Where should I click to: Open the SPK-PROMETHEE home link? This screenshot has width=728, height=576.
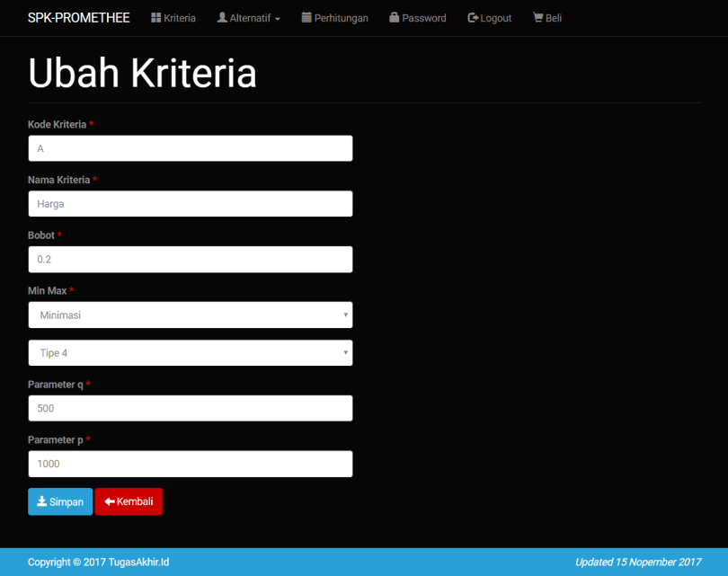(x=78, y=17)
